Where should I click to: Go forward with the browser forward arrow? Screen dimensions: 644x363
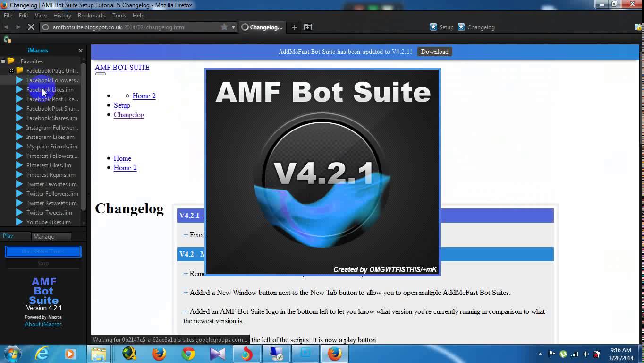coord(18,27)
